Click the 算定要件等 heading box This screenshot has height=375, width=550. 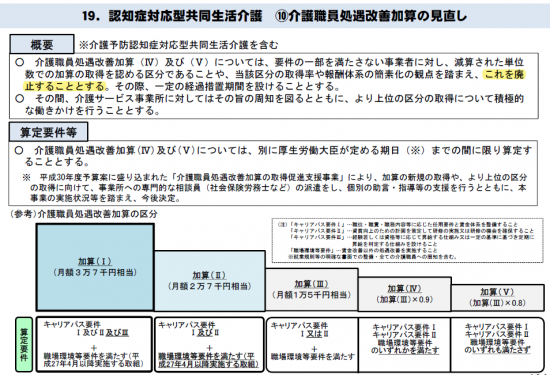(x=48, y=132)
